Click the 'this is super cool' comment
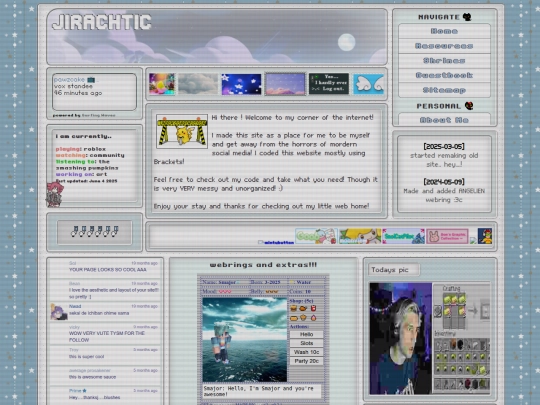Viewport: 540px width, 405px height. [86, 357]
